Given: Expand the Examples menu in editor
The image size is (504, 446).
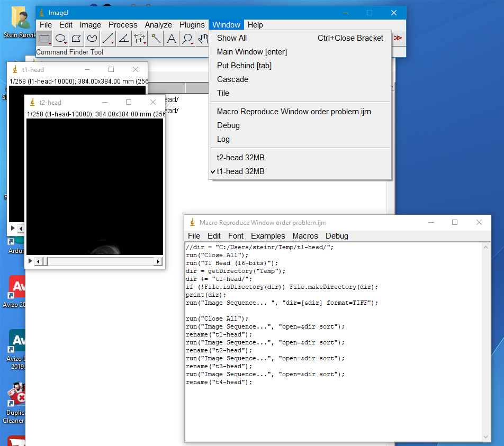Looking at the screenshot, I should click(x=268, y=236).
